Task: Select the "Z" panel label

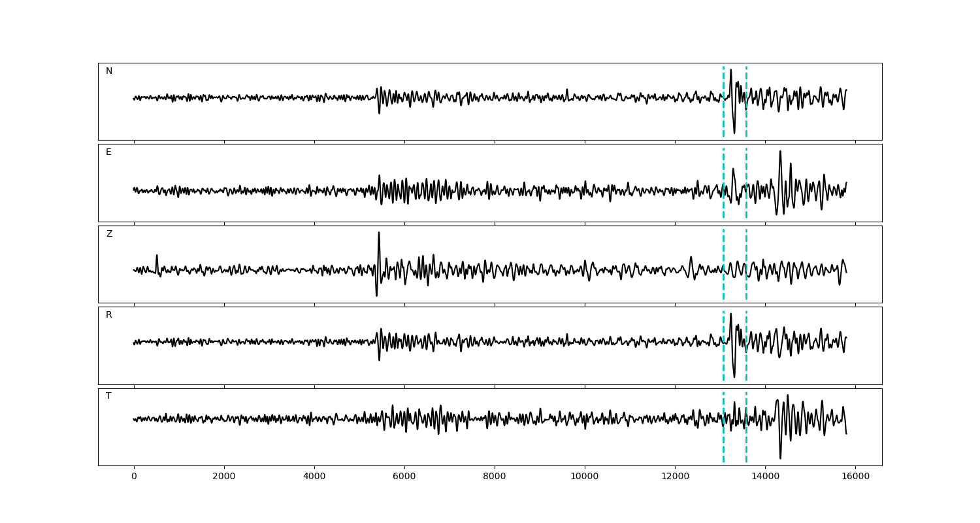Action: (109, 234)
